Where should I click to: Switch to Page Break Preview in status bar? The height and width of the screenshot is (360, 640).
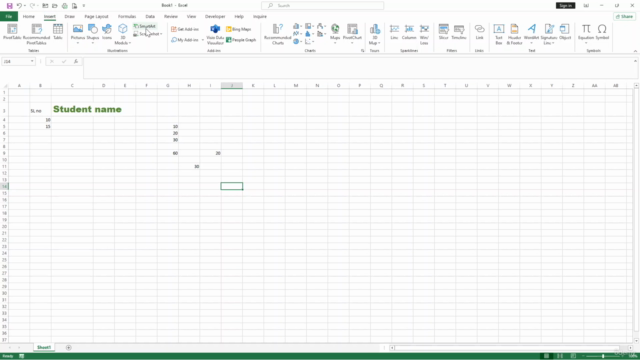(573, 356)
